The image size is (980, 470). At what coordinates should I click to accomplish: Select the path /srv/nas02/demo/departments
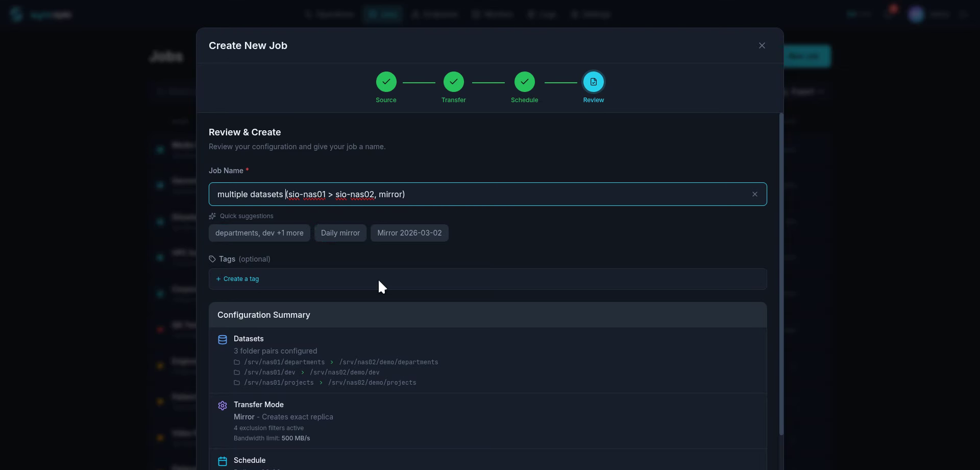point(388,362)
